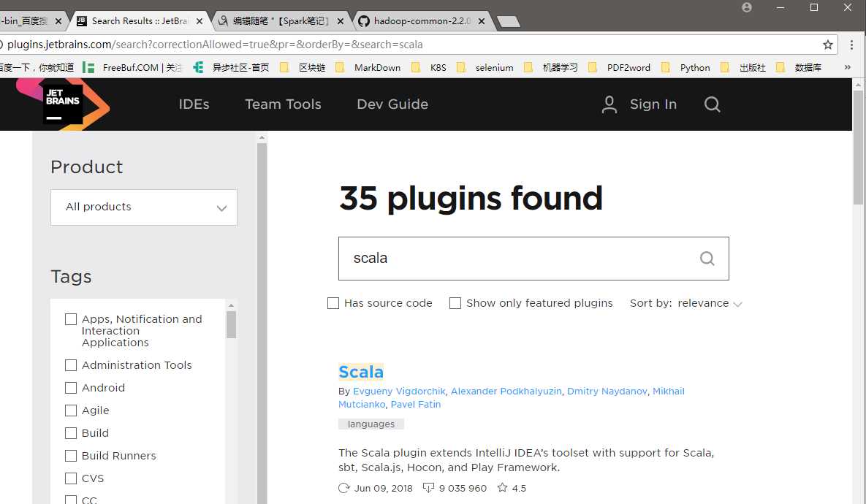
Task: Bookmark this page with the star icon
Action: click(827, 45)
